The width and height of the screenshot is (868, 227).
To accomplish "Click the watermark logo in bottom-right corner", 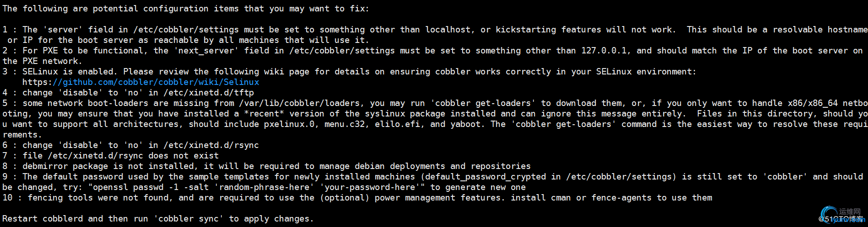I will (x=842, y=215).
